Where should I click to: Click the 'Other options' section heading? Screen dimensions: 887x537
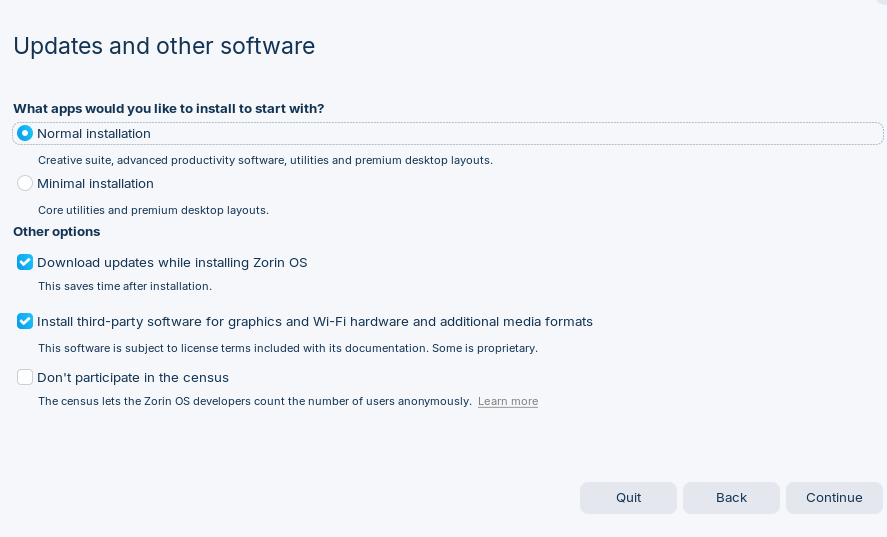coord(57,231)
